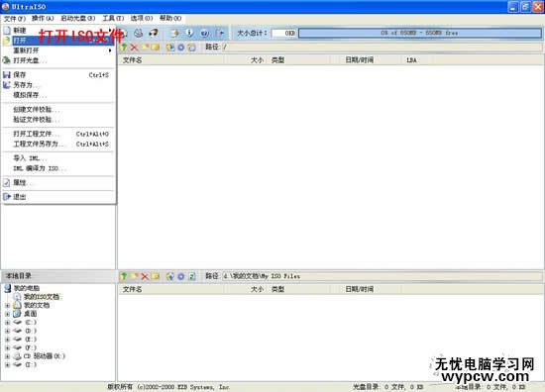Image resolution: width=545 pixels, height=392 pixels.
Task: Click the 650MB capacity progress bar
Action: 420,33
